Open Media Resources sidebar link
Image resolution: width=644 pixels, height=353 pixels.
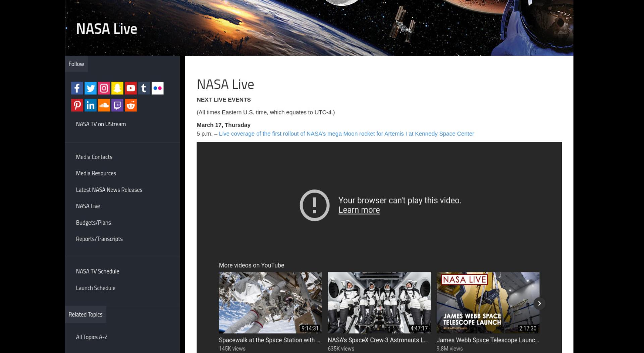pos(96,173)
